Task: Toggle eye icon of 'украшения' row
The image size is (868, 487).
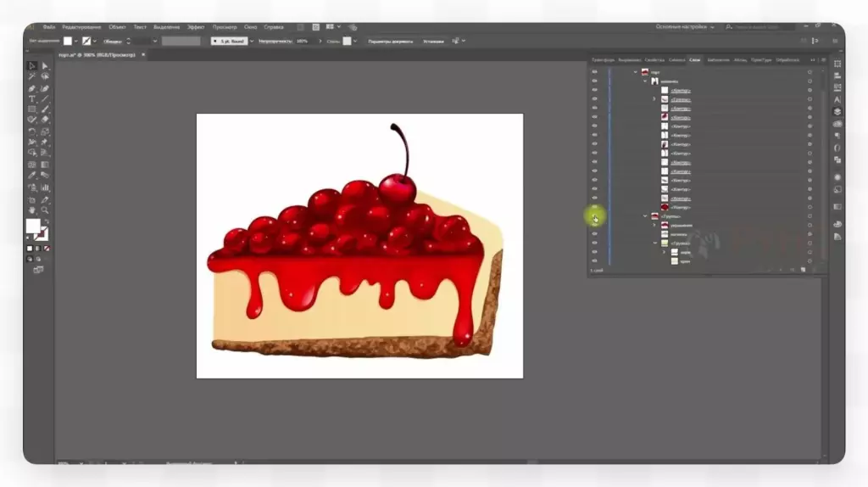Action: [594, 225]
